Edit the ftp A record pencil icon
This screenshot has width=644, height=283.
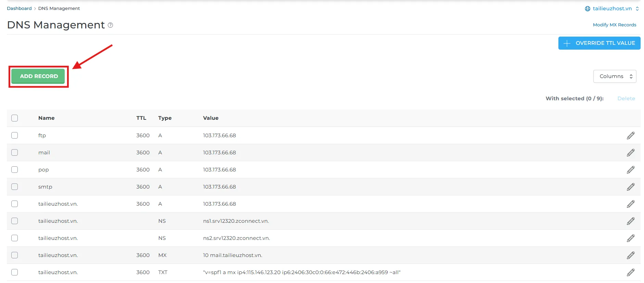pyautogui.click(x=630, y=136)
